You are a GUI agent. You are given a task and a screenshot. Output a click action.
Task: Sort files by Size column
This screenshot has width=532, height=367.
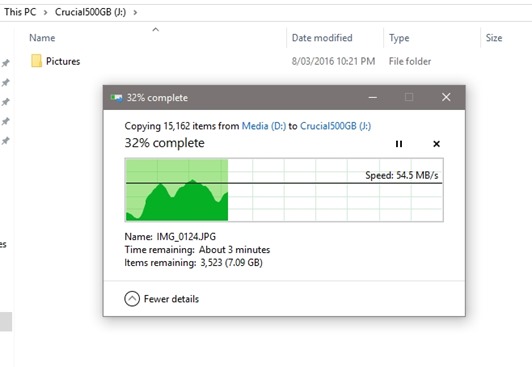point(494,38)
